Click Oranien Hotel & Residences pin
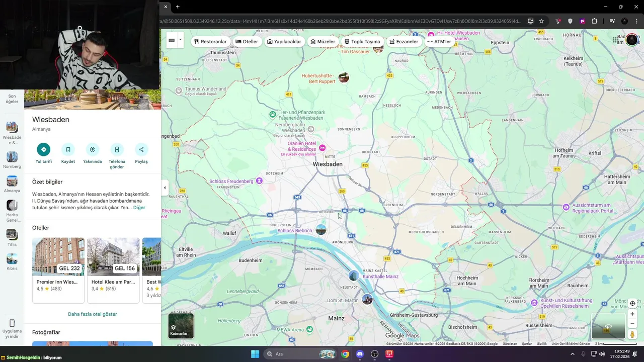Screen dimensions: 644x362 click(x=323, y=148)
